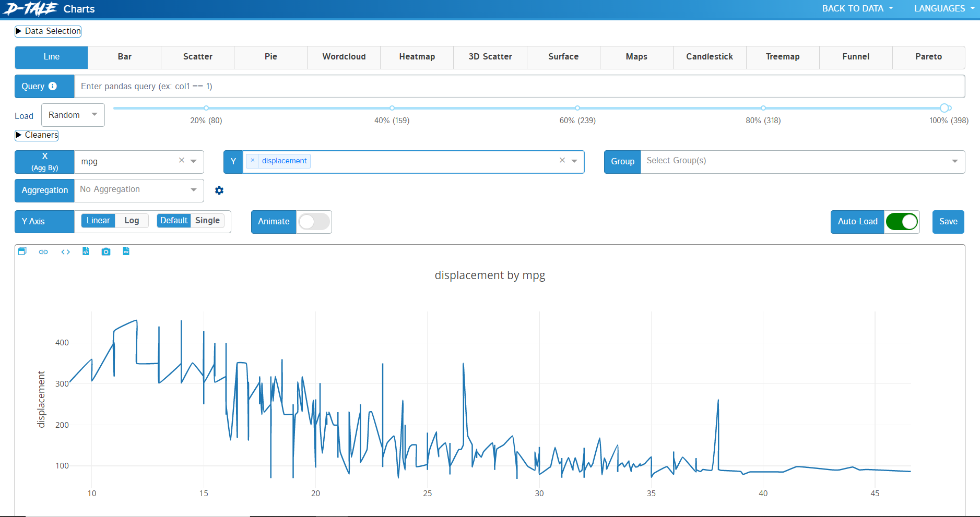Screen dimensions: 980x517
Task: Open the Load Random dropdown
Action: click(73, 115)
